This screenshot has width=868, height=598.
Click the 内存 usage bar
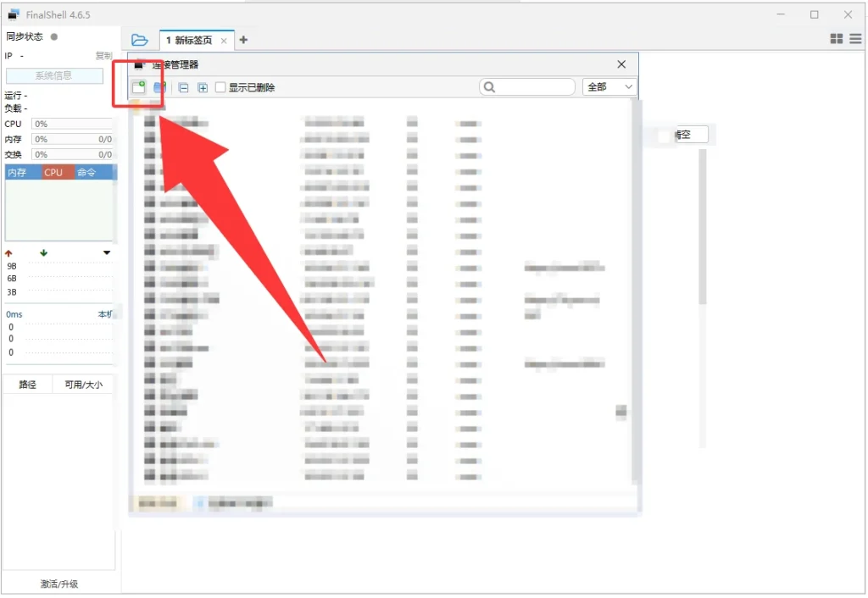[x=72, y=140]
